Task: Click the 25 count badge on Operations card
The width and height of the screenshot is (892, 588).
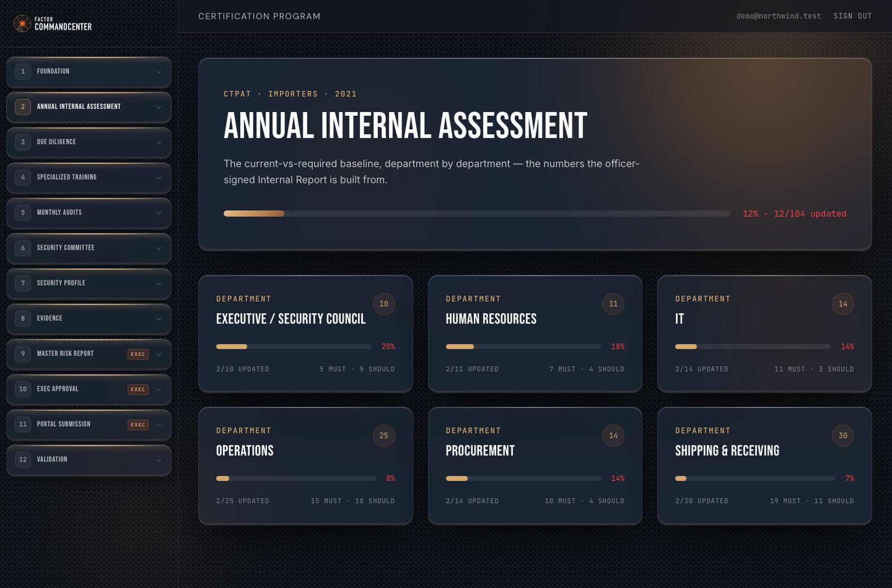Action: pyautogui.click(x=384, y=436)
